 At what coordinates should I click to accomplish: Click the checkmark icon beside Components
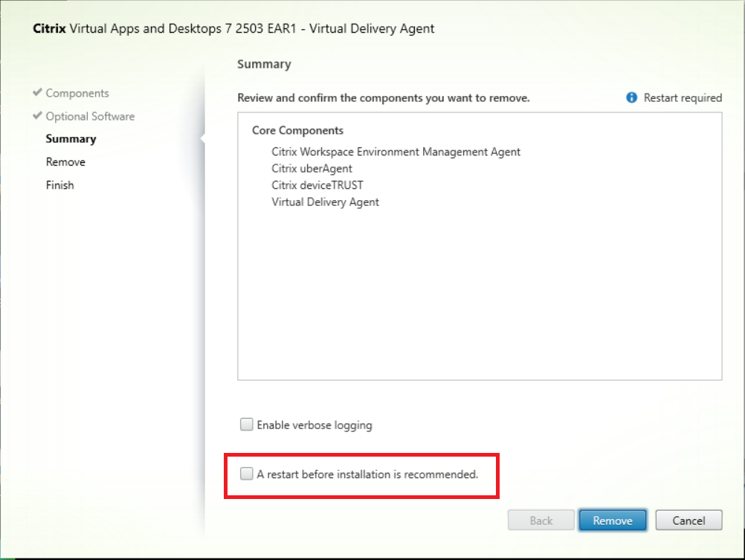click(37, 93)
